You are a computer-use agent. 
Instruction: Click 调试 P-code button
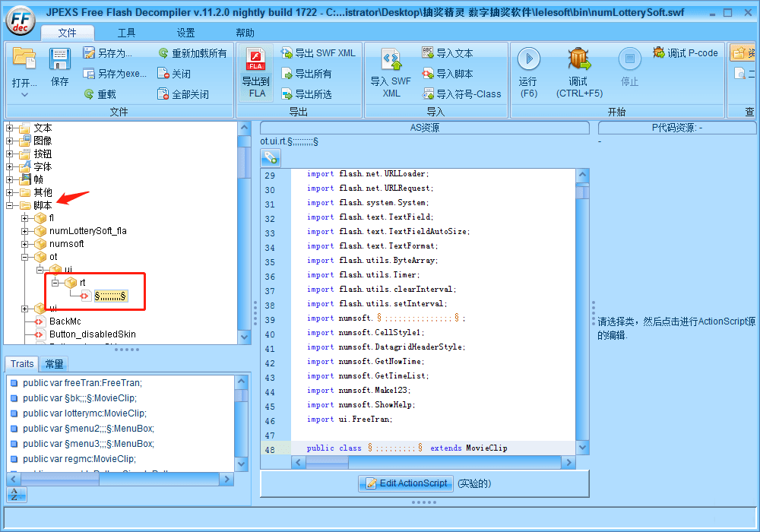coord(686,52)
